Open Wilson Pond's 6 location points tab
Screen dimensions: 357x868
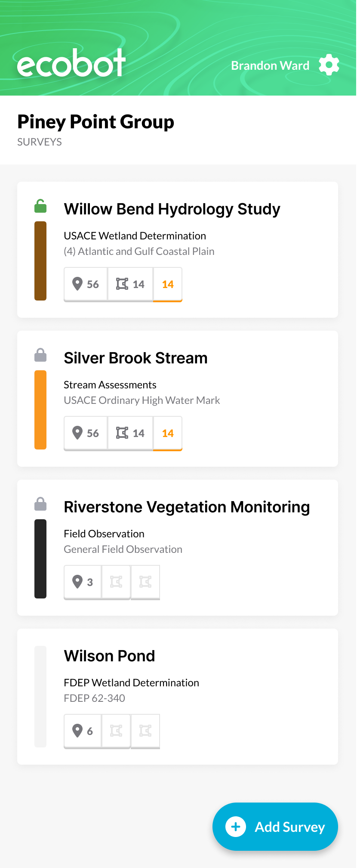(83, 731)
